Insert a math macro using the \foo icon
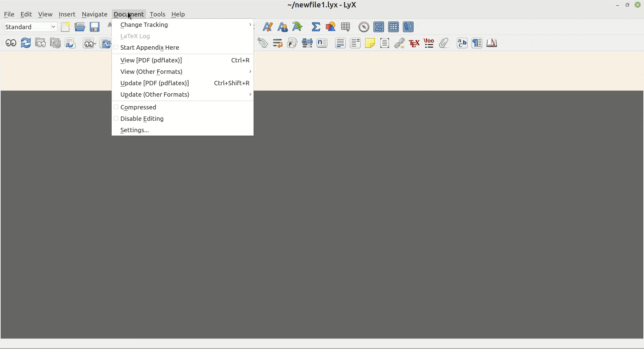This screenshot has height=349, width=644. pos(429,43)
